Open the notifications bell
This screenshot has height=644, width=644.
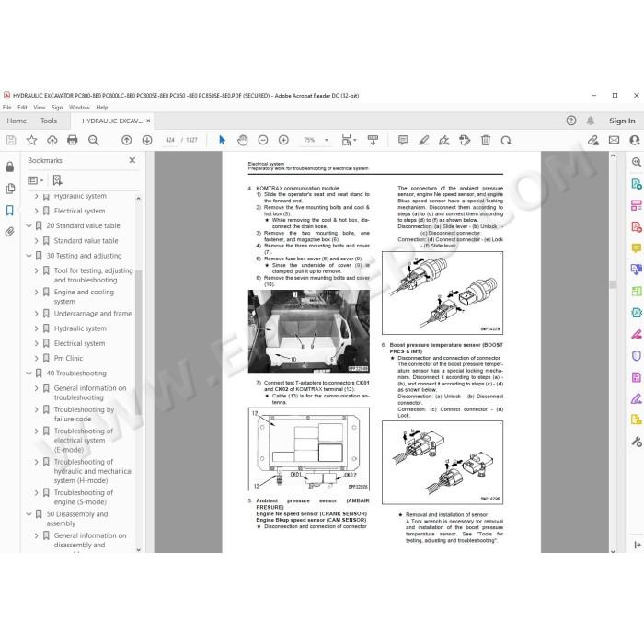[x=591, y=121]
